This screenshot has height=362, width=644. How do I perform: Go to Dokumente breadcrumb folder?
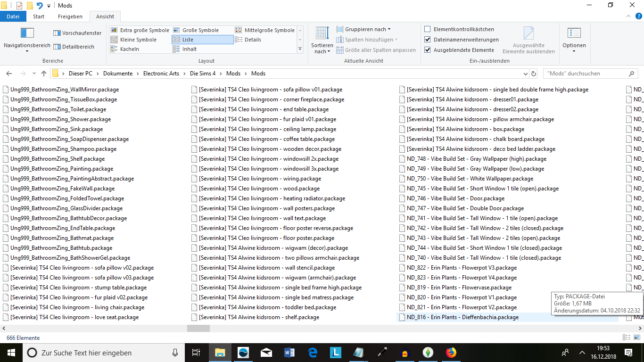(118, 74)
